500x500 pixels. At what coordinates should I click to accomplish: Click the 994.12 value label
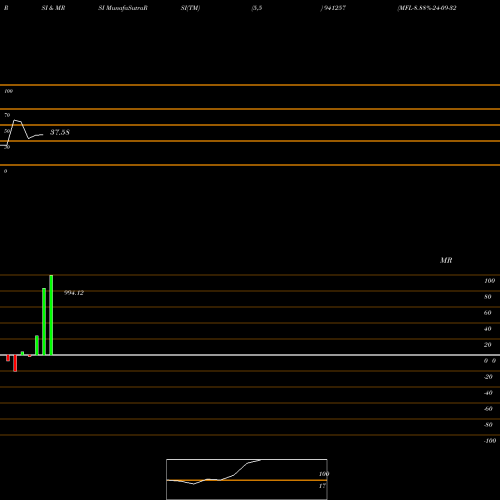tap(74, 293)
